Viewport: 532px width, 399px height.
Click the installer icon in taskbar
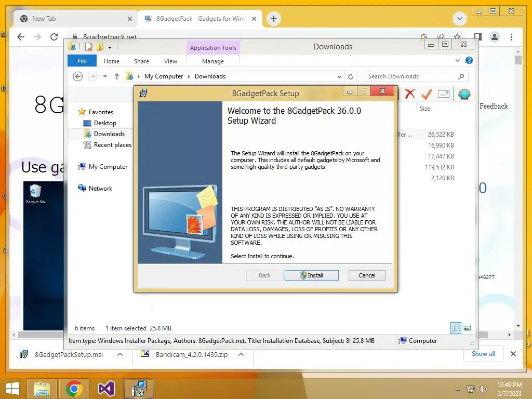pyautogui.click(x=138, y=389)
